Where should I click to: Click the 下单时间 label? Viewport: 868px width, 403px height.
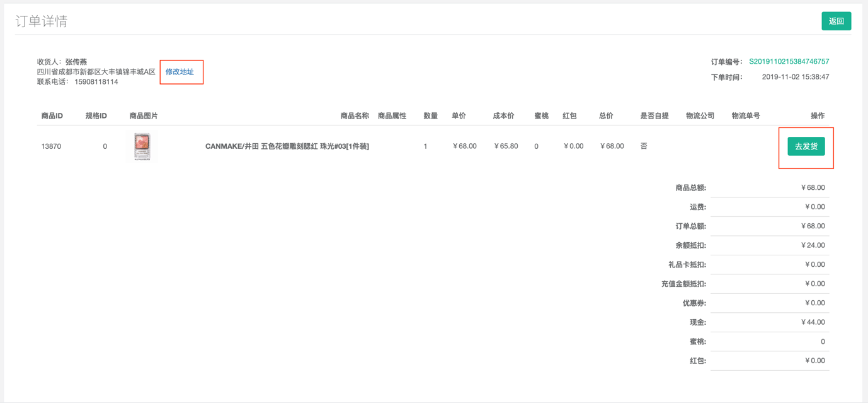(727, 77)
